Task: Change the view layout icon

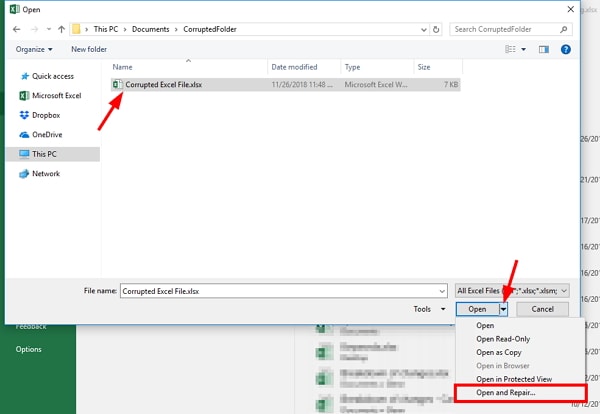Action: pyautogui.click(x=510, y=49)
